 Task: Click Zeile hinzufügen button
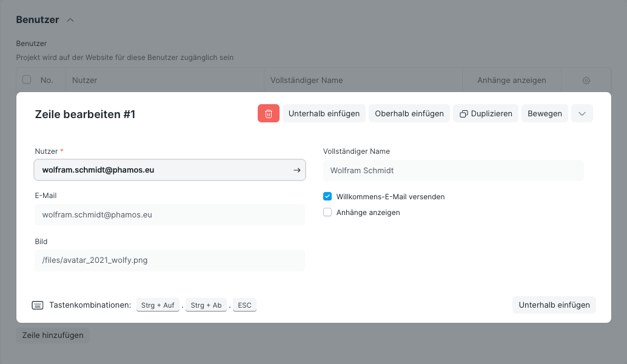[53, 336]
